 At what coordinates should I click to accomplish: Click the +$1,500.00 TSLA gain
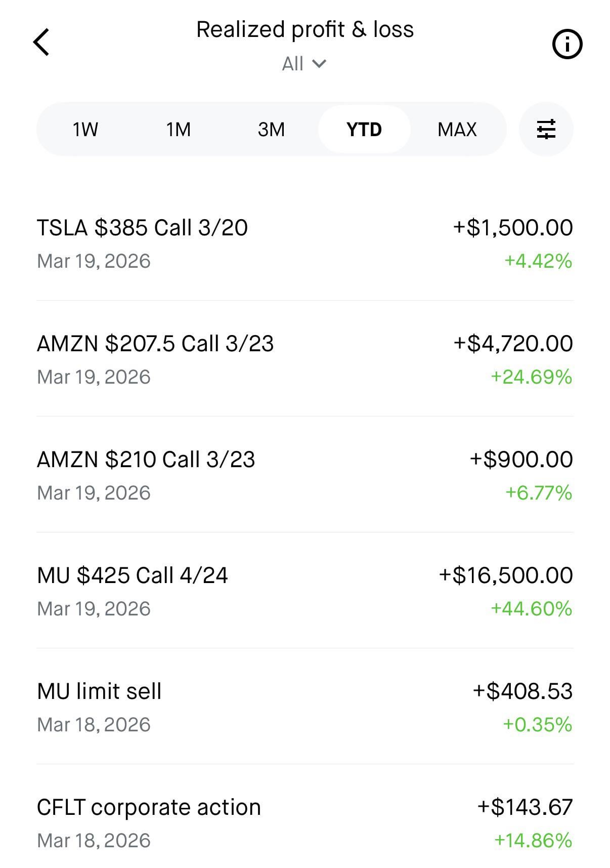pyautogui.click(x=513, y=228)
